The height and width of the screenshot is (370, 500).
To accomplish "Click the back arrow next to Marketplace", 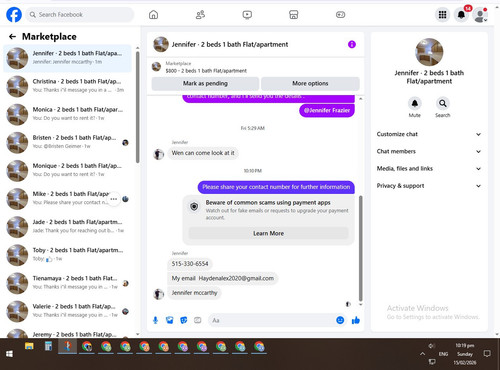I will 12,37.
